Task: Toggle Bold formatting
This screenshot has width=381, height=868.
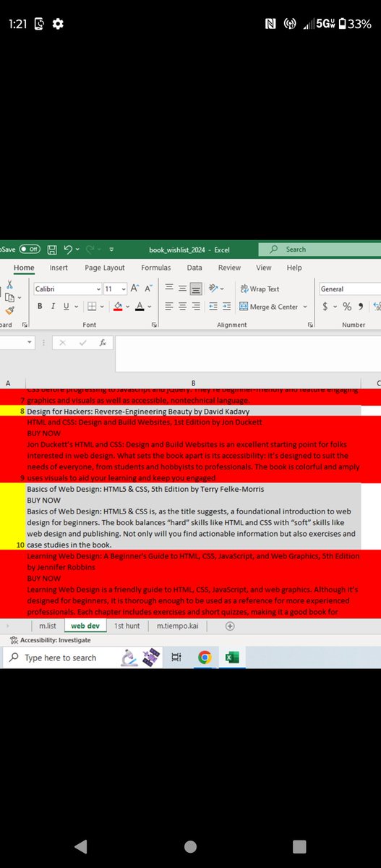Action: (40, 307)
